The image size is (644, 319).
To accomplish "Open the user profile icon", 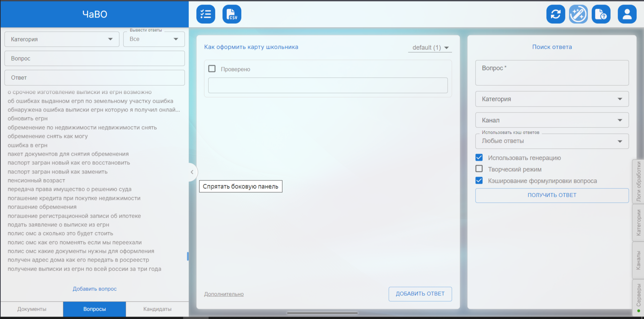I will (x=627, y=14).
